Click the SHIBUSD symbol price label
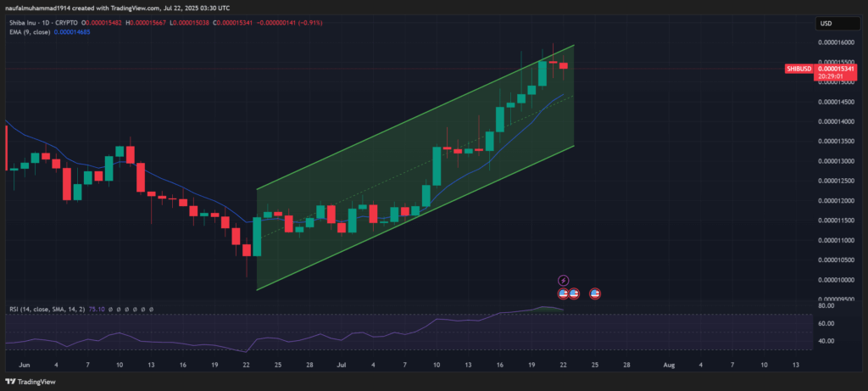 (x=799, y=67)
